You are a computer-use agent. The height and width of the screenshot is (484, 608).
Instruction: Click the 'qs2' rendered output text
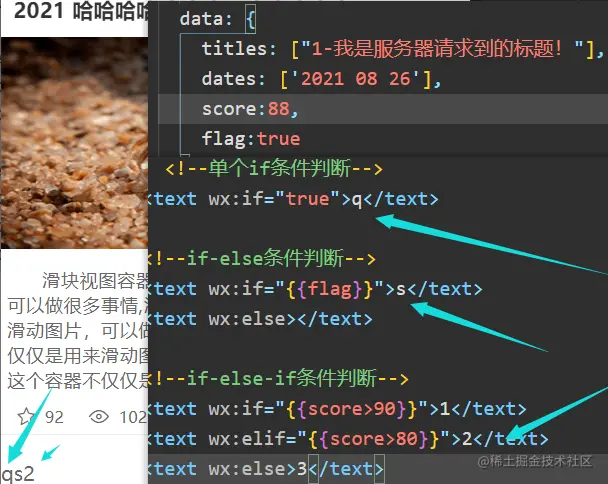[x=18, y=474]
